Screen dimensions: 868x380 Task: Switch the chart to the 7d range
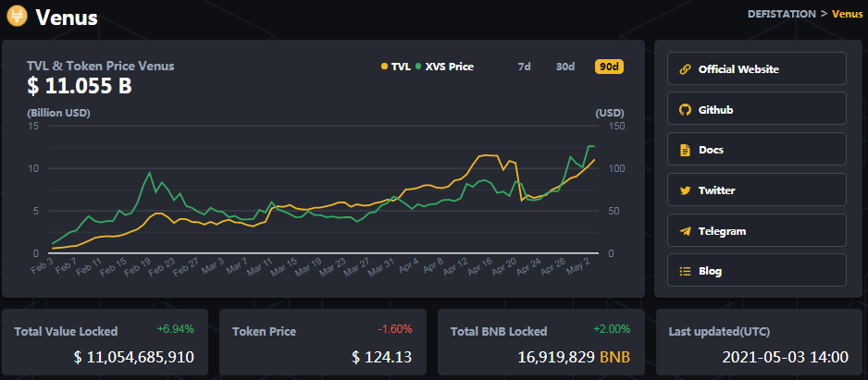coord(525,67)
